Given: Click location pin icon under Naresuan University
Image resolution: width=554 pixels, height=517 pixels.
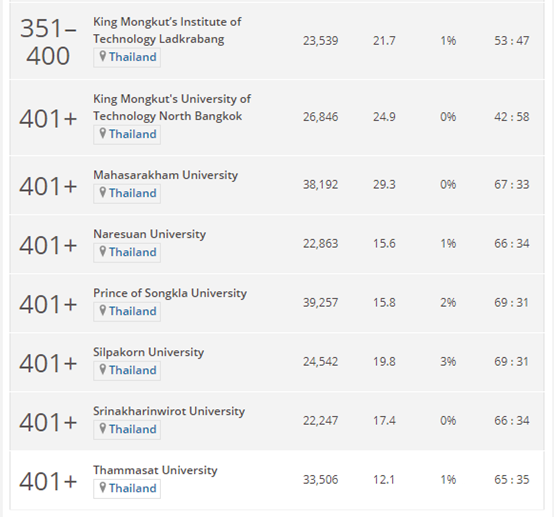Looking at the screenshot, I should (x=103, y=251).
